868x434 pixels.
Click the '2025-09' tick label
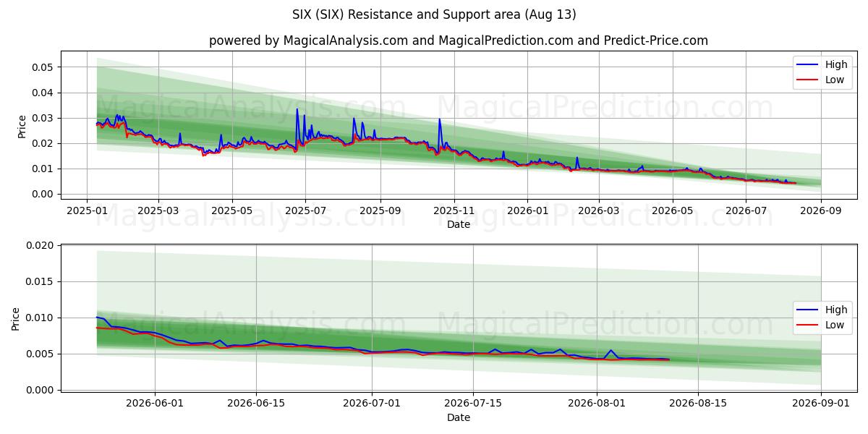coord(380,210)
